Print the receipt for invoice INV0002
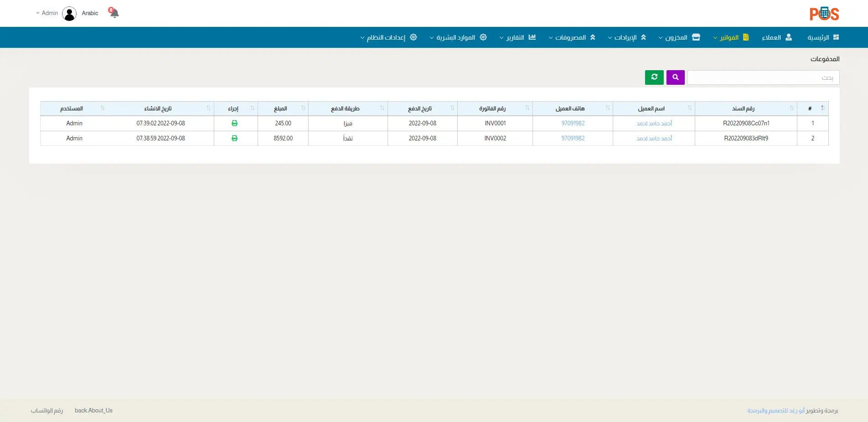 pos(234,139)
